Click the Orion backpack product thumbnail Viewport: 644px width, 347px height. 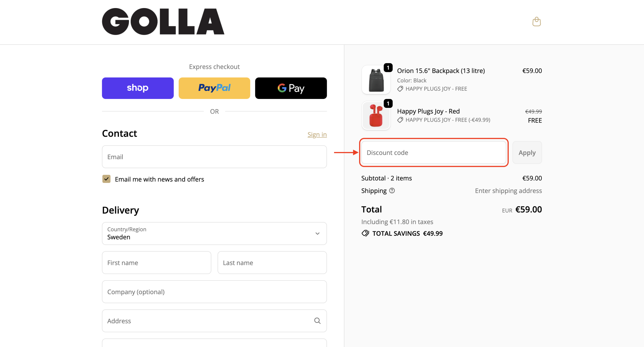coord(376,80)
